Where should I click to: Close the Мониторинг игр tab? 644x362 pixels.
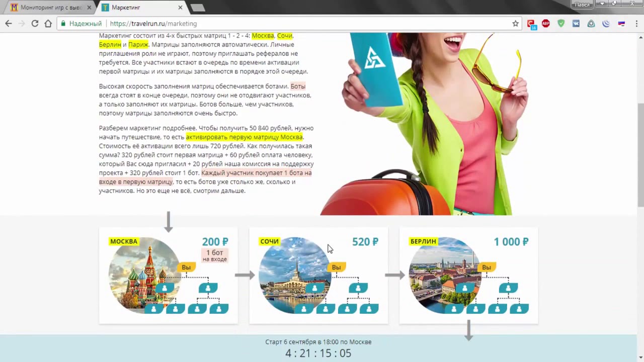point(89,8)
